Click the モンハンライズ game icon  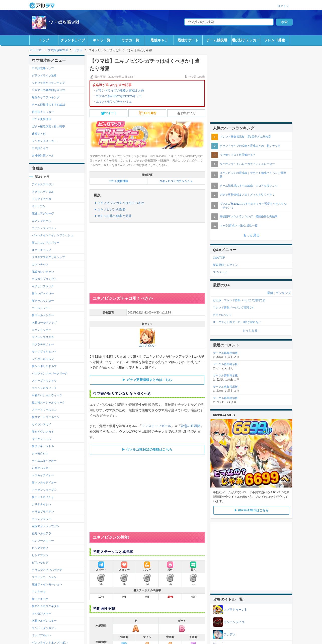click(x=218, y=622)
